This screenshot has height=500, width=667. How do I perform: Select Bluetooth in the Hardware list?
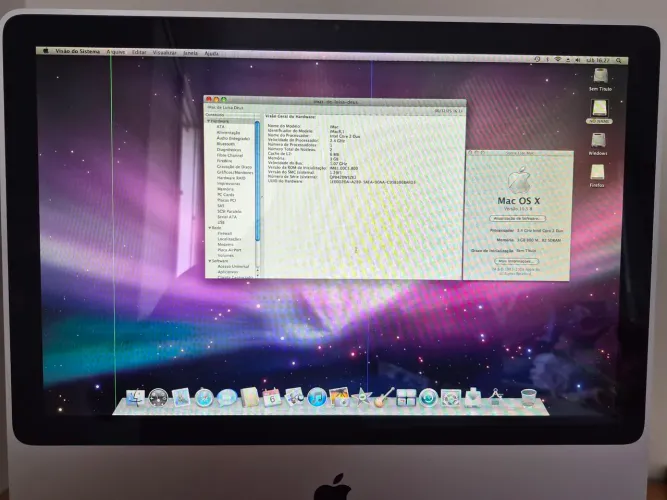point(225,144)
